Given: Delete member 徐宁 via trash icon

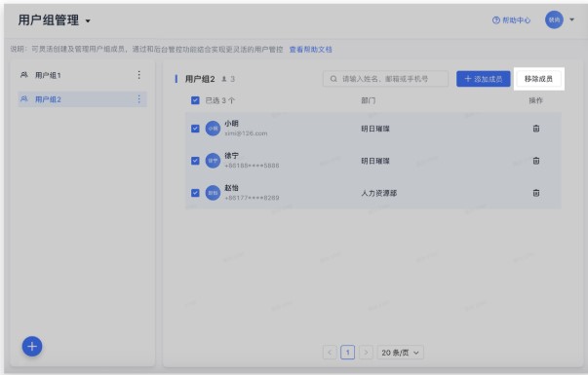Looking at the screenshot, I should [x=536, y=161].
